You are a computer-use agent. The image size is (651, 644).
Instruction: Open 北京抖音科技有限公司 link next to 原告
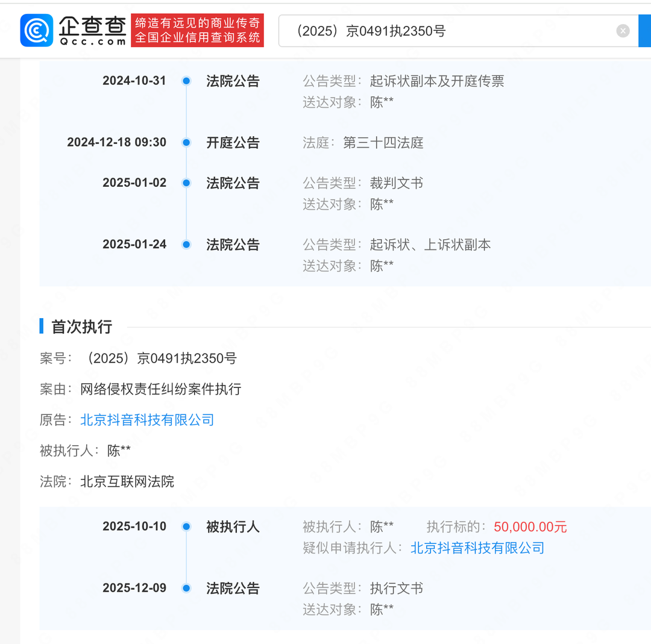click(147, 420)
